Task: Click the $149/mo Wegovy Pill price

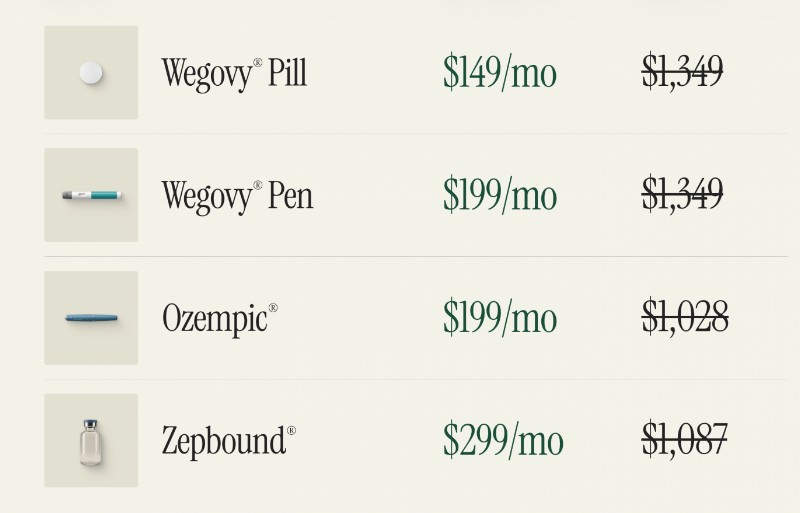Action: tap(500, 73)
